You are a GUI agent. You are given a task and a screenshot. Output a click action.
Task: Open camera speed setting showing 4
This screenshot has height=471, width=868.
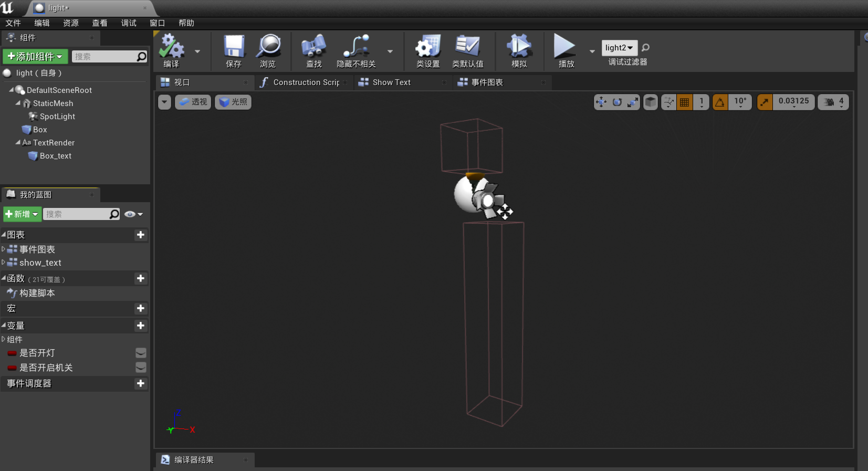(x=833, y=102)
